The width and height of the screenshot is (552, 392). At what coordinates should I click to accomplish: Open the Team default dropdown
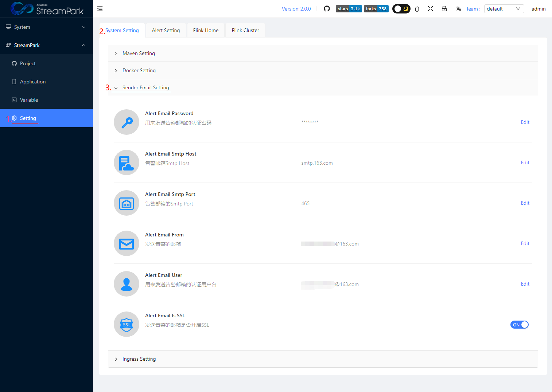(504, 9)
